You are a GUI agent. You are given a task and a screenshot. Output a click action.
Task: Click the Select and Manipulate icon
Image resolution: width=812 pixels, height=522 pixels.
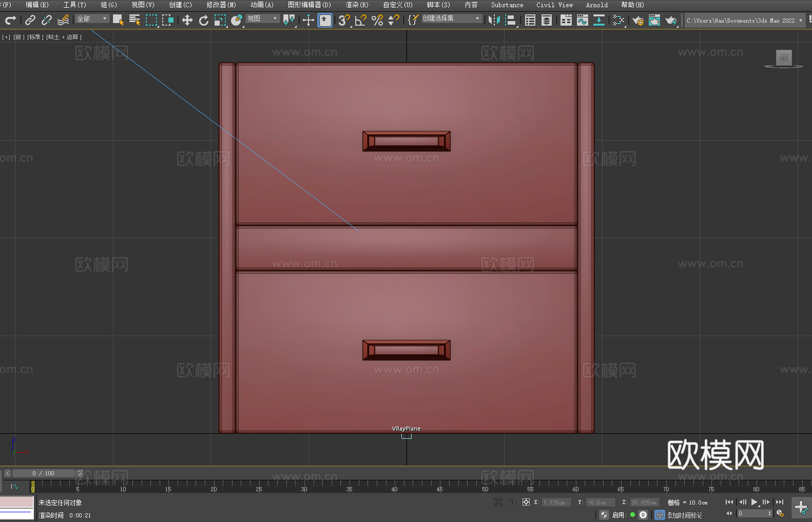[308, 20]
